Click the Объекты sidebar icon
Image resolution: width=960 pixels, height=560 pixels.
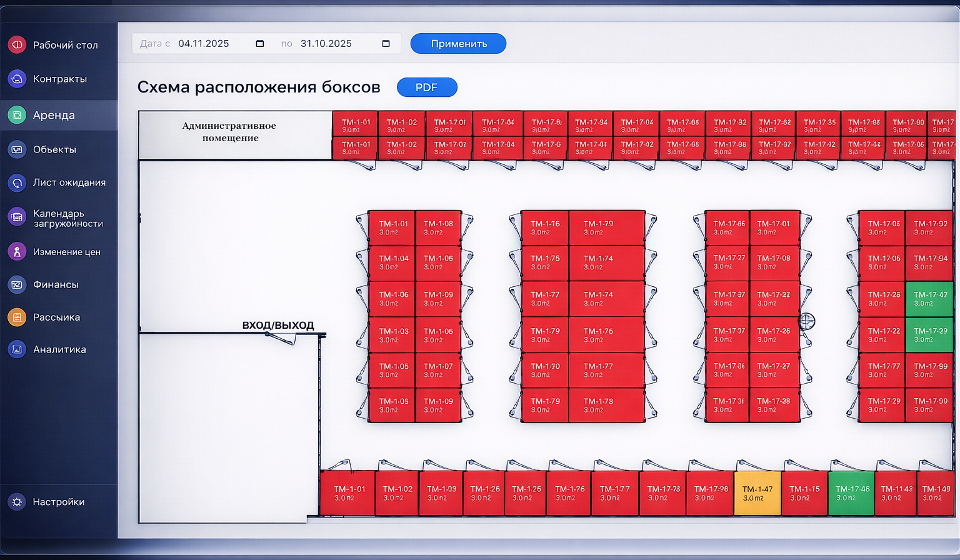17,149
